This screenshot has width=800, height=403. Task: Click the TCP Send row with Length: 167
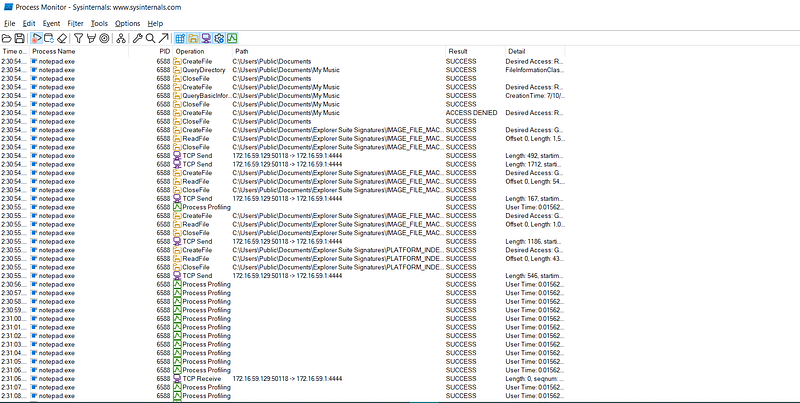(x=283, y=198)
